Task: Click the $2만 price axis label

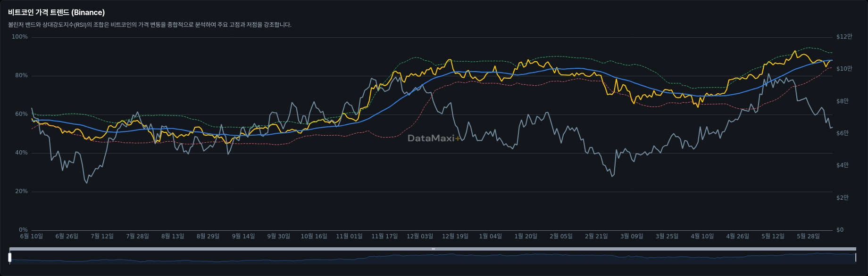Action: point(843,198)
